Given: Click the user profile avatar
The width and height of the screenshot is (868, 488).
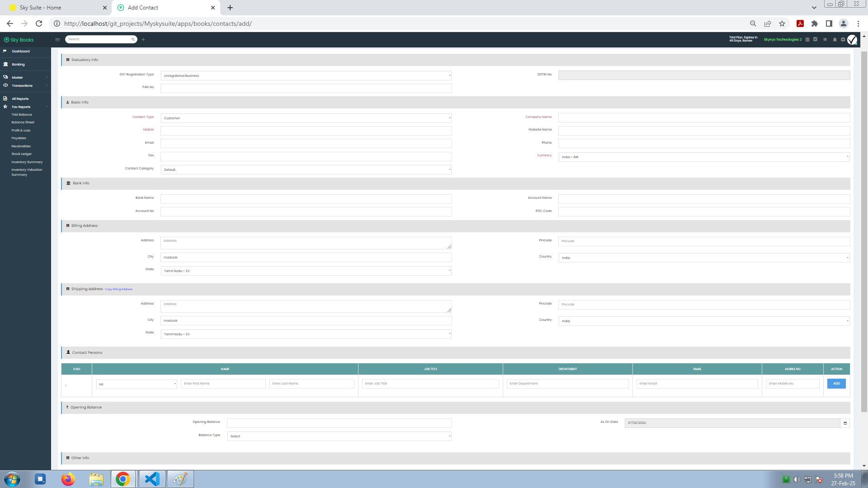Looking at the screenshot, I should point(852,40).
